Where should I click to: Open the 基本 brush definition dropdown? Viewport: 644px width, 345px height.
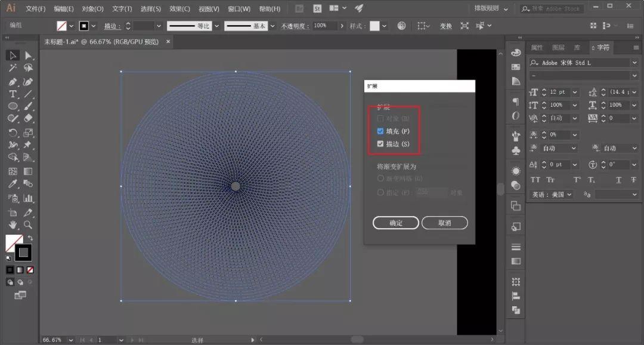pyautogui.click(x=273, y=26)
